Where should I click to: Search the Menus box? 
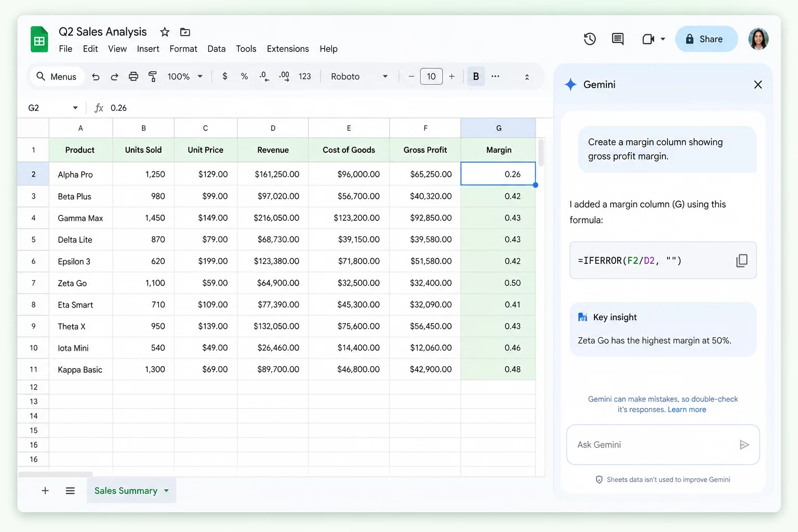pos(56,76)
